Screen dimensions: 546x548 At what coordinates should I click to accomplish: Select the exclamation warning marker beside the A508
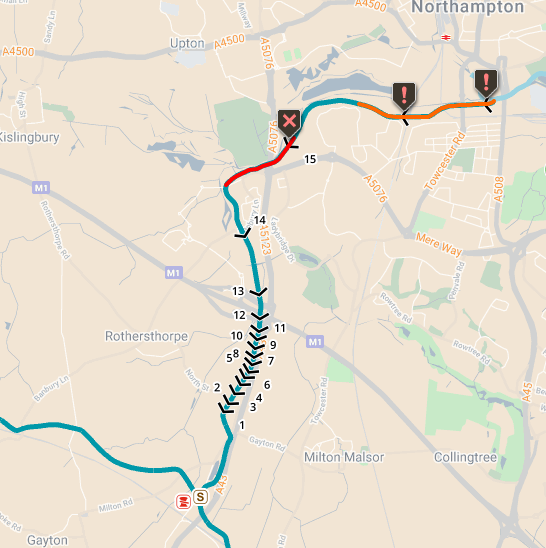click(x=486, y=83)
